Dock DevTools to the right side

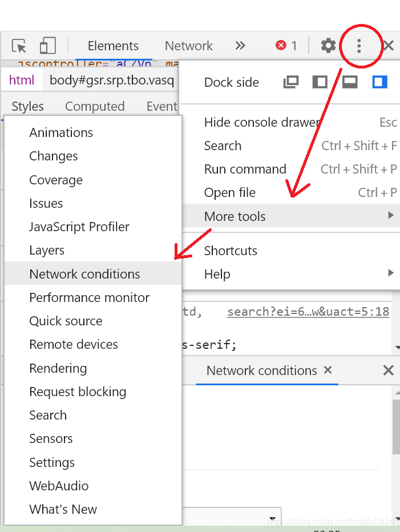click(379, 82)
